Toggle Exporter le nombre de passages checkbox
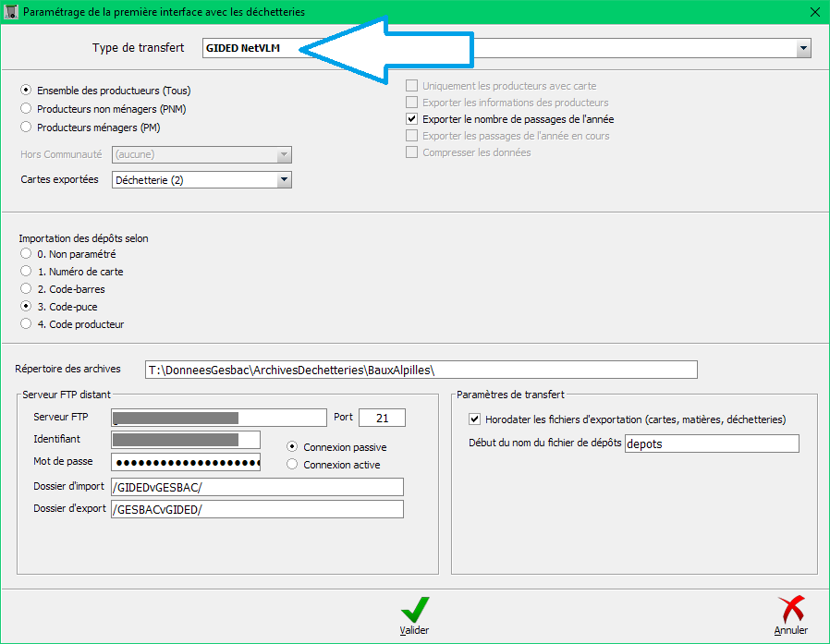 click(412, 119)
